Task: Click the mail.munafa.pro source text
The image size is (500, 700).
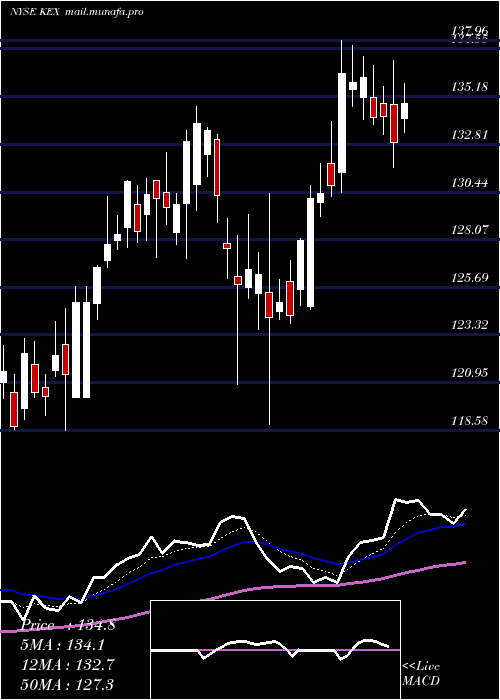Action: [x=104, y=12]
